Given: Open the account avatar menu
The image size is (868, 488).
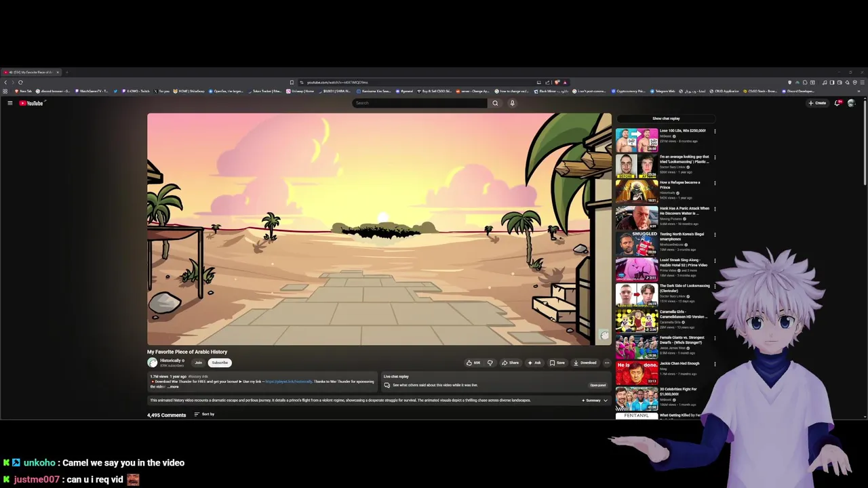Looking at the screenshot, I should 851,103.
